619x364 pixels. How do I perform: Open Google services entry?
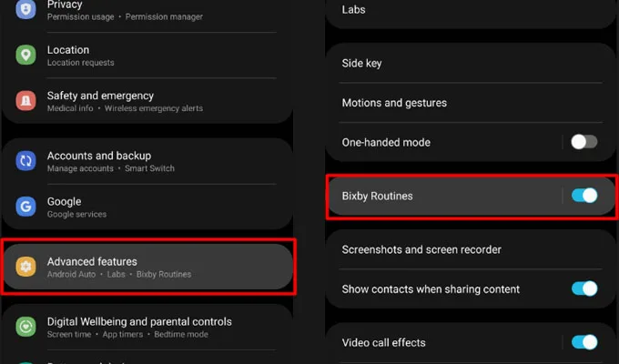[147, 207]
